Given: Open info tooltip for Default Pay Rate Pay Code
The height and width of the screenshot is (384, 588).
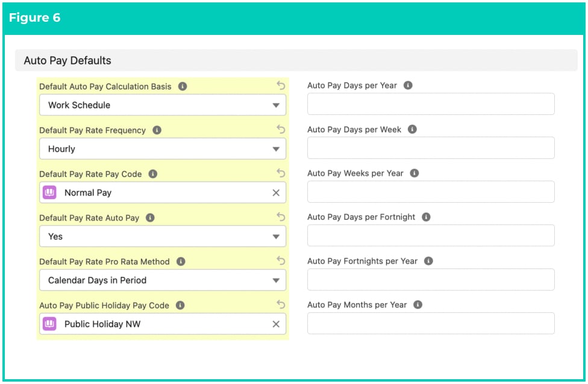Looking at the screenshot, I should coord(152,174).
